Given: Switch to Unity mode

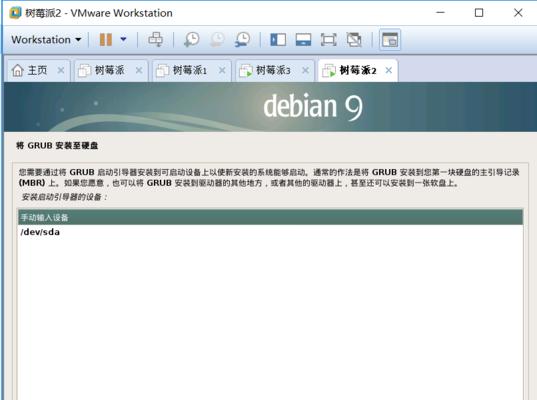Looking at the screenshot, I should tap(354, 40).
